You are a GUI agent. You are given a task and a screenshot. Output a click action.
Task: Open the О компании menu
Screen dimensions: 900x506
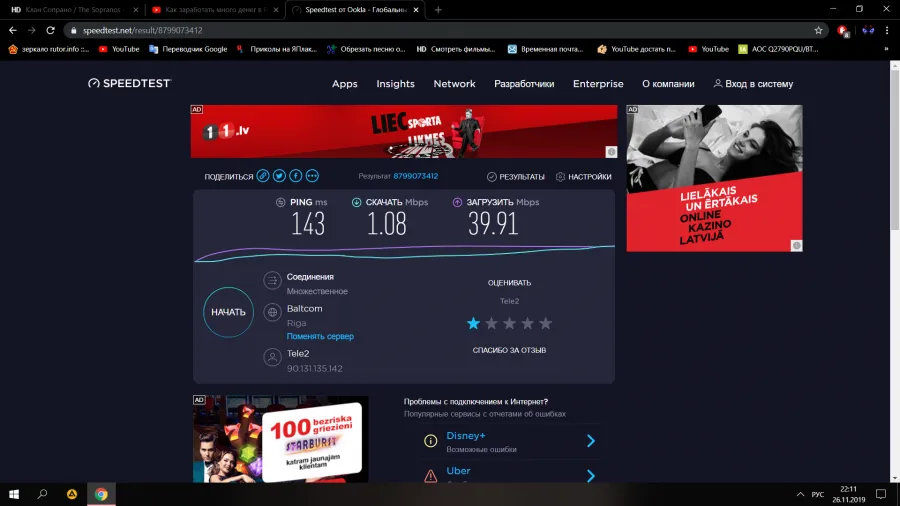click(x=668, y=84)
